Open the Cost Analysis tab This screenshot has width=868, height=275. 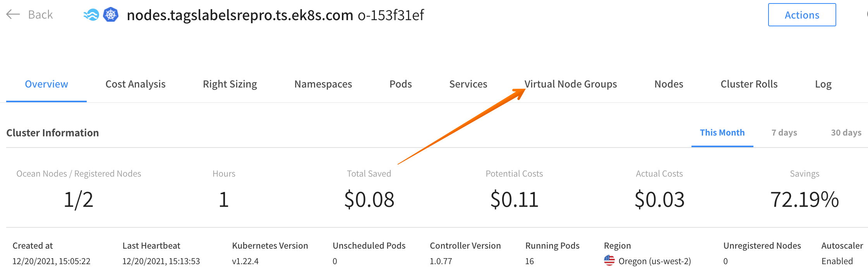(x=136, y=84)
